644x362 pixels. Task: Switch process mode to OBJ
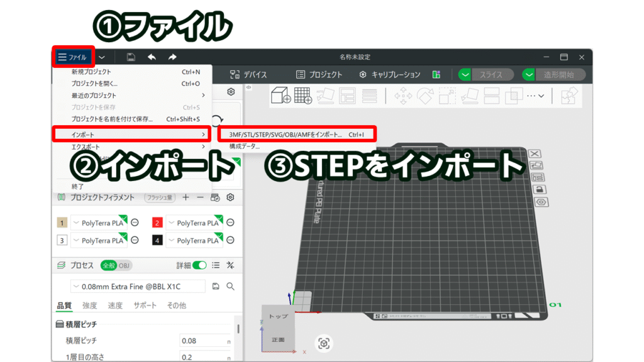click(x=124, y=265)
